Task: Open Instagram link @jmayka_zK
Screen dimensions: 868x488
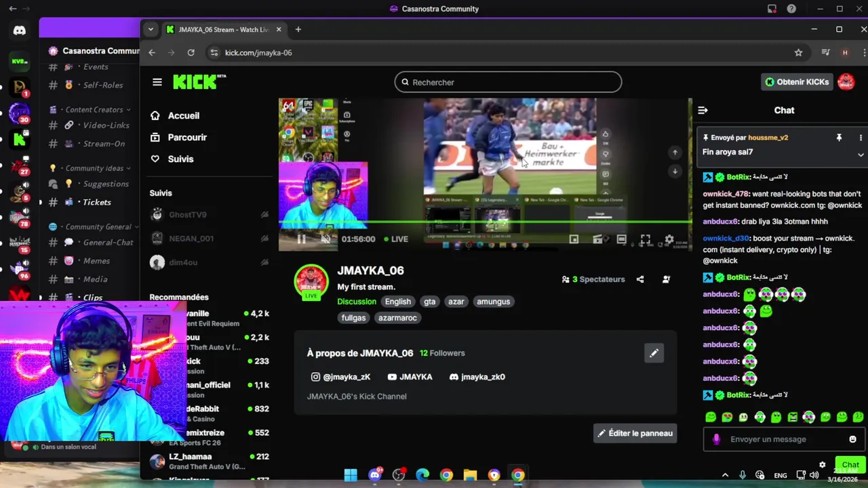Action: pyautogui.click(x=340, y=377)
